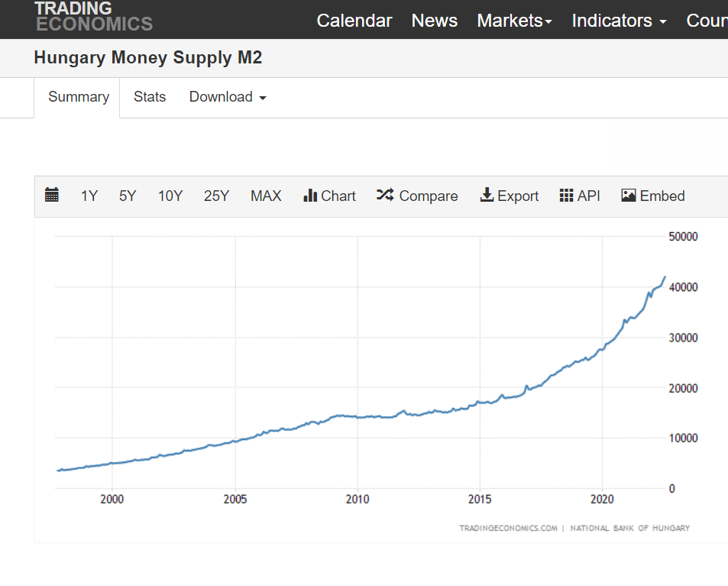Set chart range to 10Y
The image size is (728, 586).
tap(170, 196)
